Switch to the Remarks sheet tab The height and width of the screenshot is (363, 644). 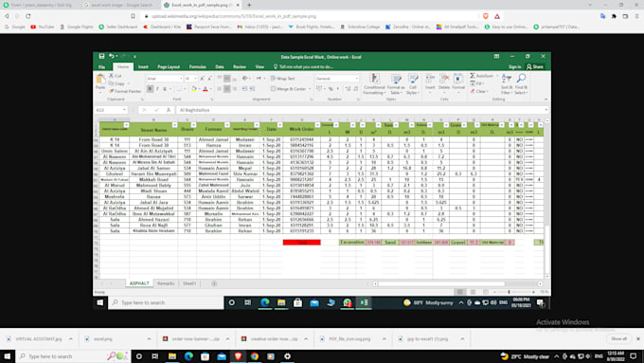point(166,283)
